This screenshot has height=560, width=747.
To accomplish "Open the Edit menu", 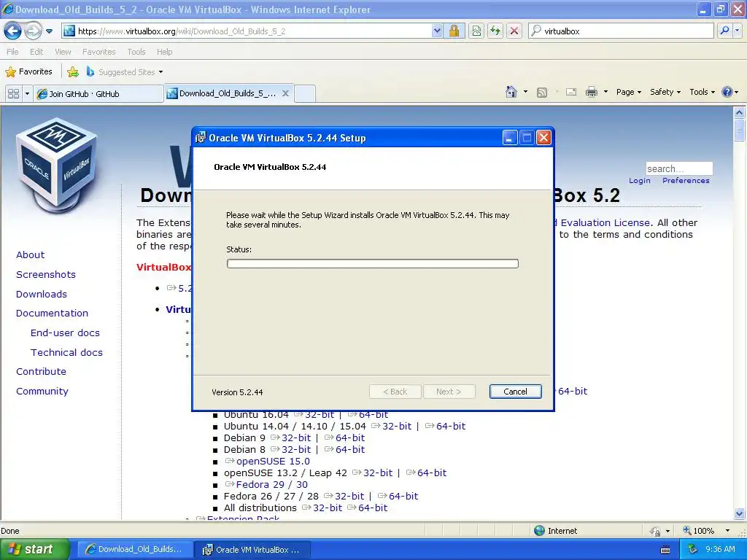I will coord(36,52).
